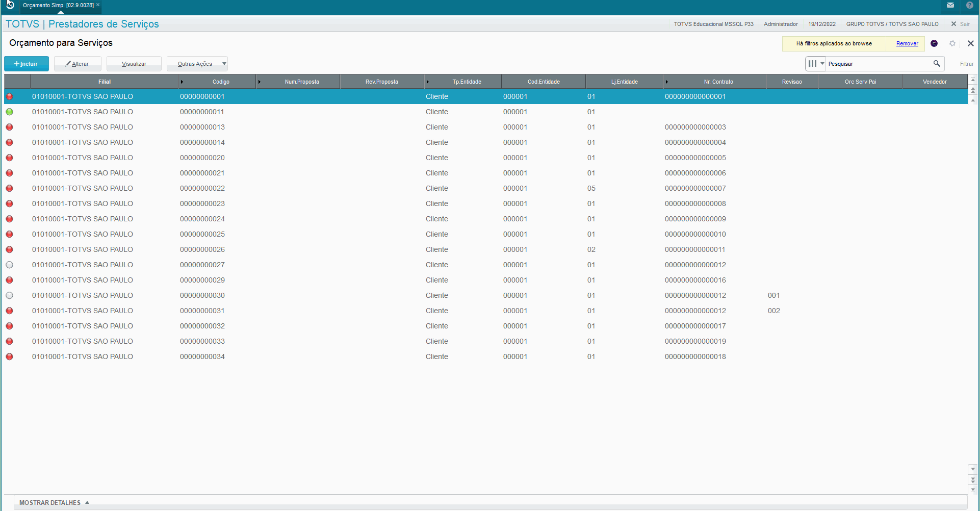Click the single-arrow scroll up button

(973, 100)
